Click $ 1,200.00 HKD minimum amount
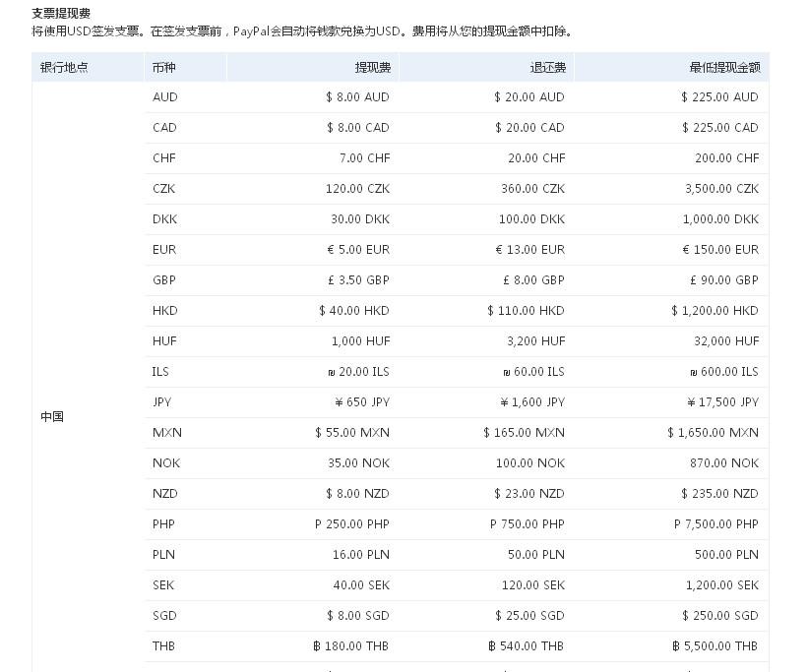The height and width of the screenshot is (672, 808). click(715, 310)
